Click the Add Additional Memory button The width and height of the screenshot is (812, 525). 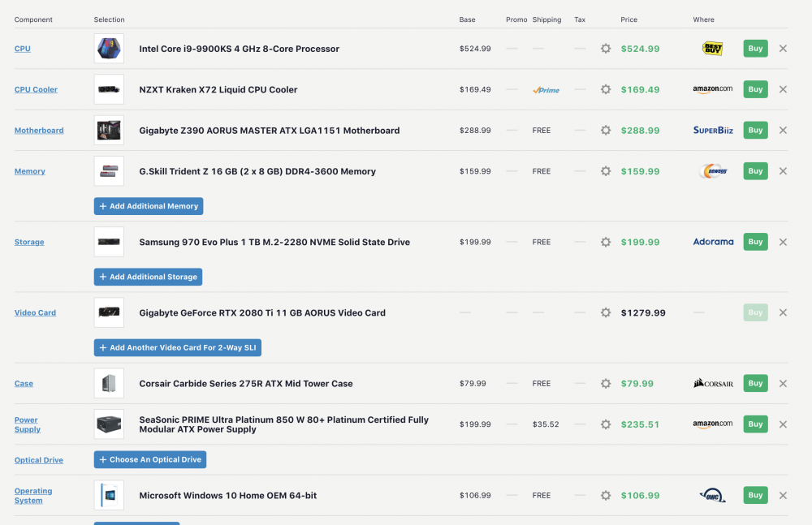(148, 206)
